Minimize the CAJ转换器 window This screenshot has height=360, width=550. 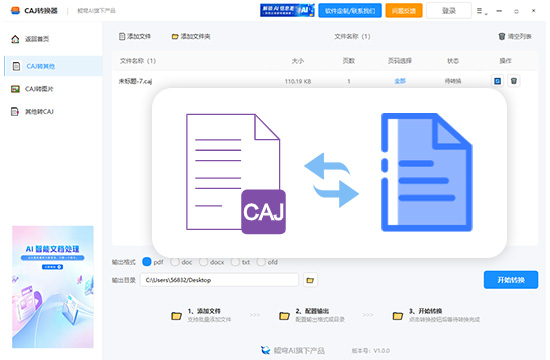click(499, 11)
